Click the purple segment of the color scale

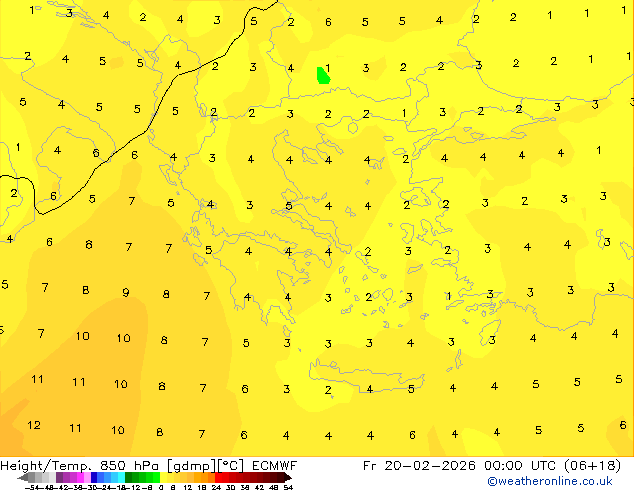pyautogui.click(x=73, y=477)
